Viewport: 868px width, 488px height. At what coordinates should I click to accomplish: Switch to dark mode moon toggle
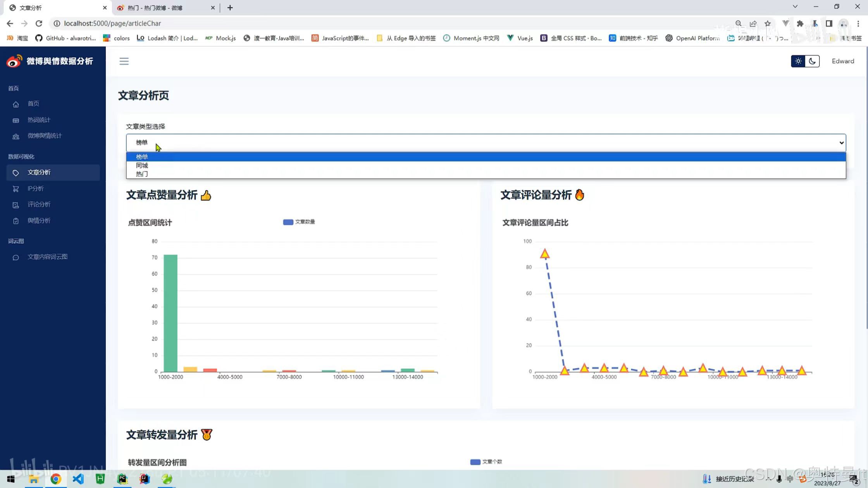tap(812, 61)
